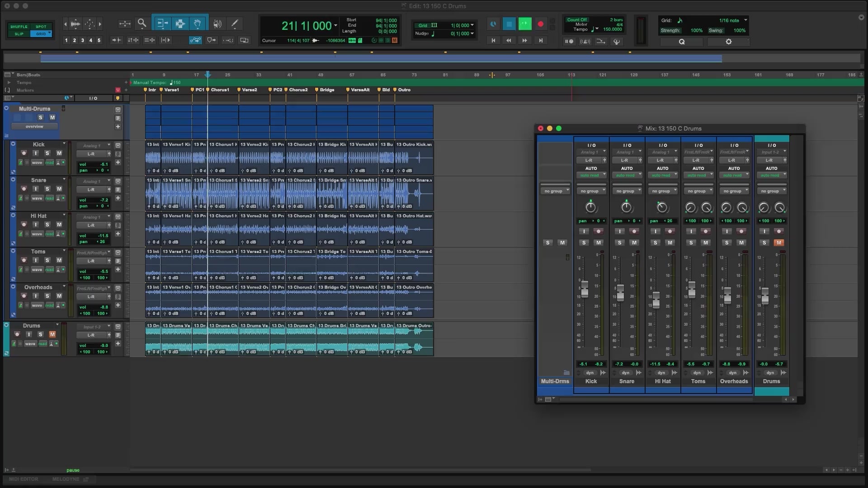Click the Fast Forward transport button

(x=524, y=41)
